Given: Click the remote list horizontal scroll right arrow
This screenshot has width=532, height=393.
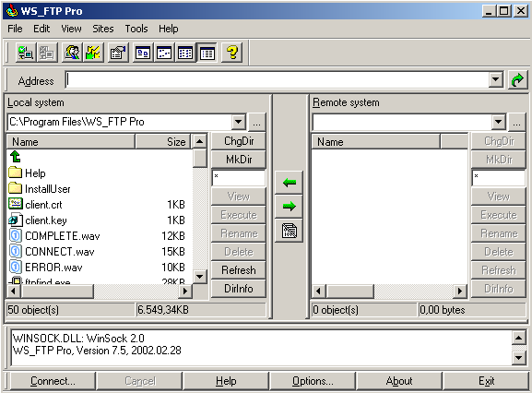Looking at the screenshot, I should point(460,291).
